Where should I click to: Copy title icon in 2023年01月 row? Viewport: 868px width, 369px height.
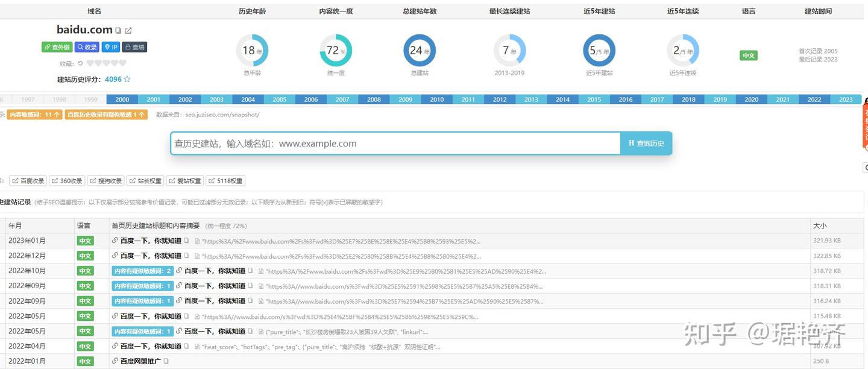coord(186,241)
